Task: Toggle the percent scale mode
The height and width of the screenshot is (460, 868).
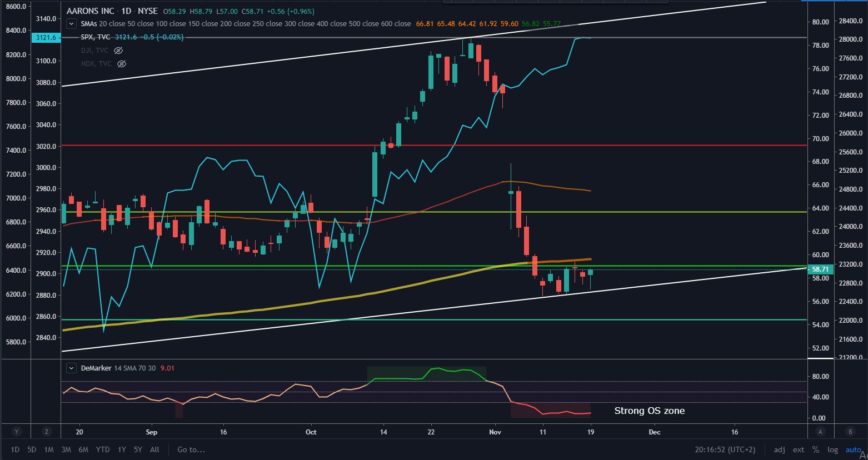Action: click(815, 449)
